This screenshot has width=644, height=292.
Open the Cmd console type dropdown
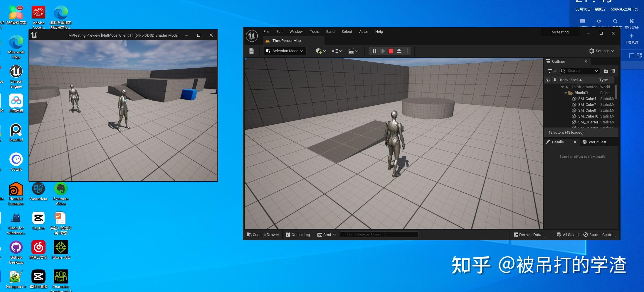coord(327,235)
